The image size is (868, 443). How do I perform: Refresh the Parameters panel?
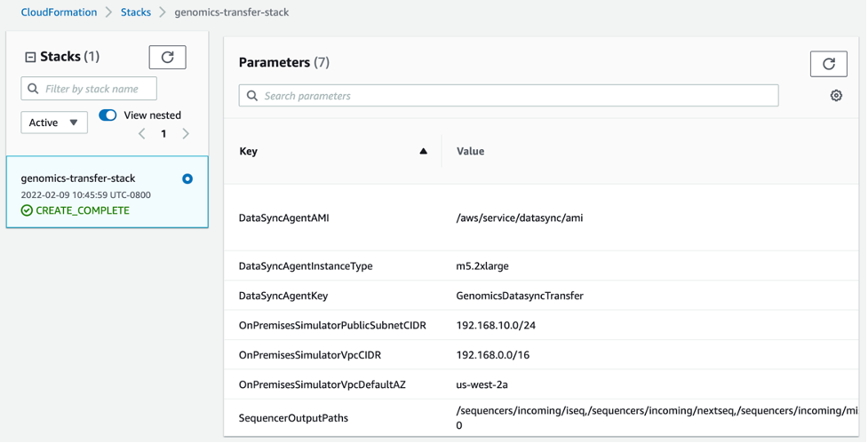828,64
